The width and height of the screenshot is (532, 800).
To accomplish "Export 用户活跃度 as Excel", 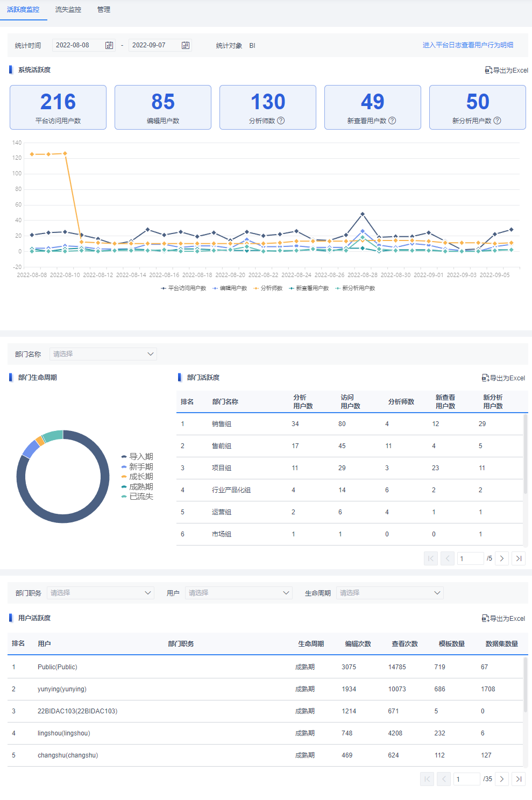I will pyautogui.click(x=503, y=618).
